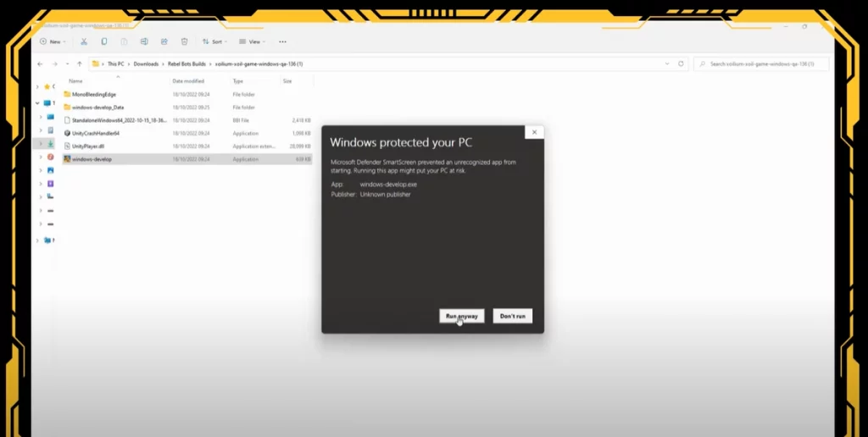Select Quick access star in sidebar
Image resolution: width=868 pixels, height=437 pixels.
pyautogui.click(x=47, y=86)
